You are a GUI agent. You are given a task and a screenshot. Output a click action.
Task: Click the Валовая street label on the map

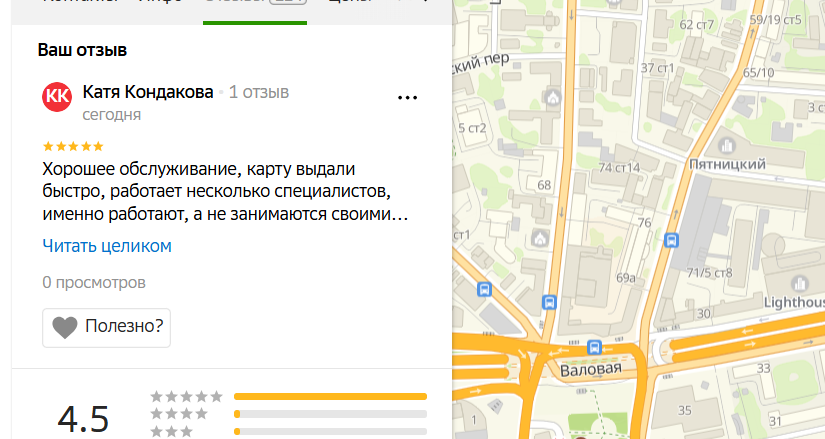[590, 370]
